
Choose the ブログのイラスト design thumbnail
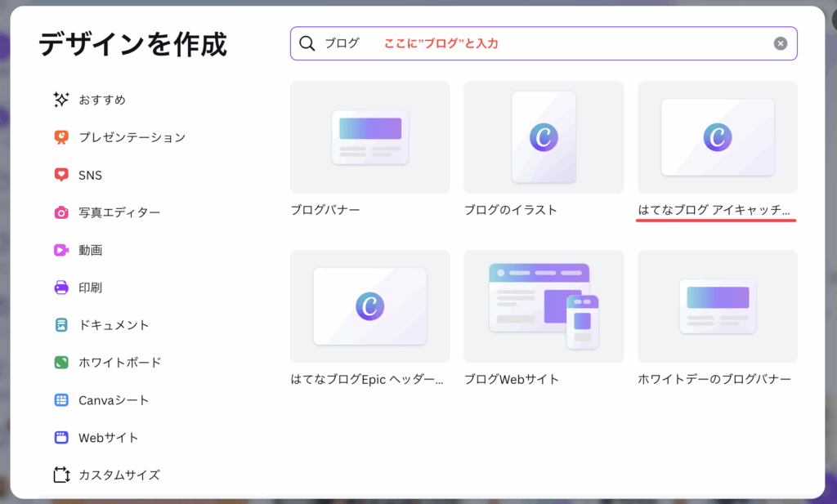pos(544,137)
